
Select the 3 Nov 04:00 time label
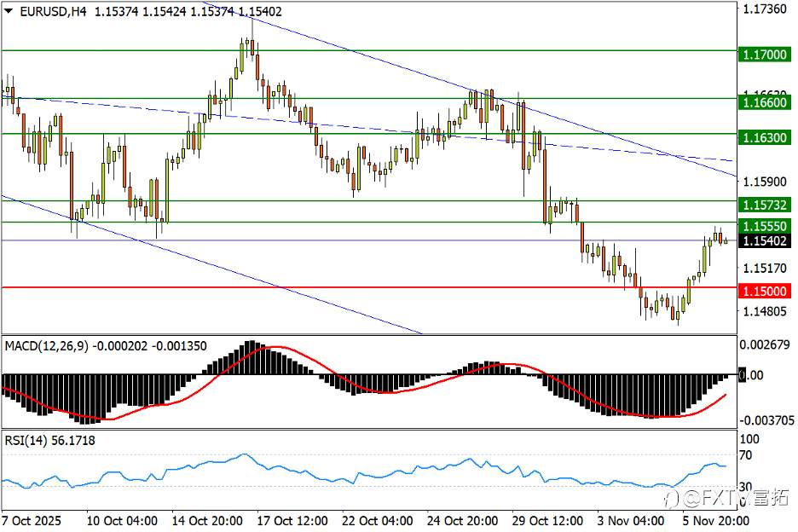point(631,521)
